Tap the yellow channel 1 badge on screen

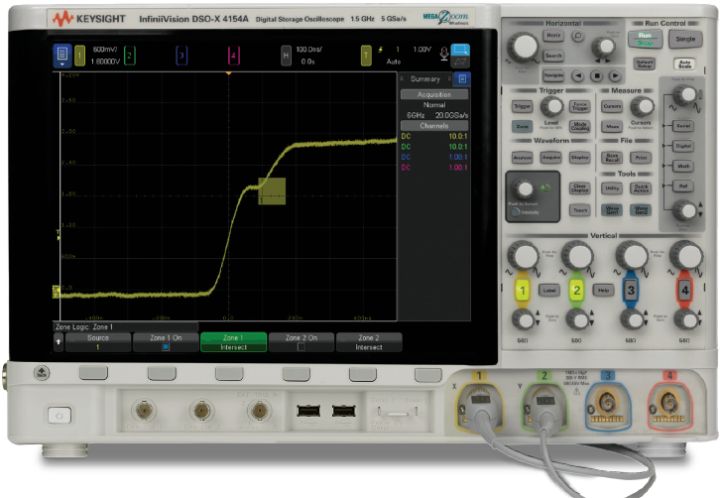tap(80, 56)
